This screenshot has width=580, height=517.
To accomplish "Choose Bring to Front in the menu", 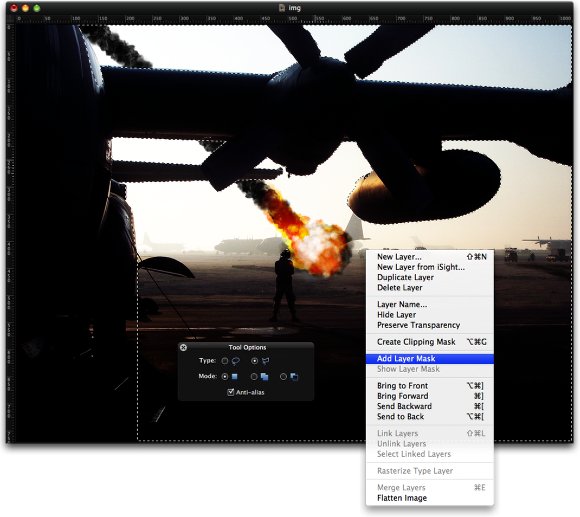I will 430,386.
